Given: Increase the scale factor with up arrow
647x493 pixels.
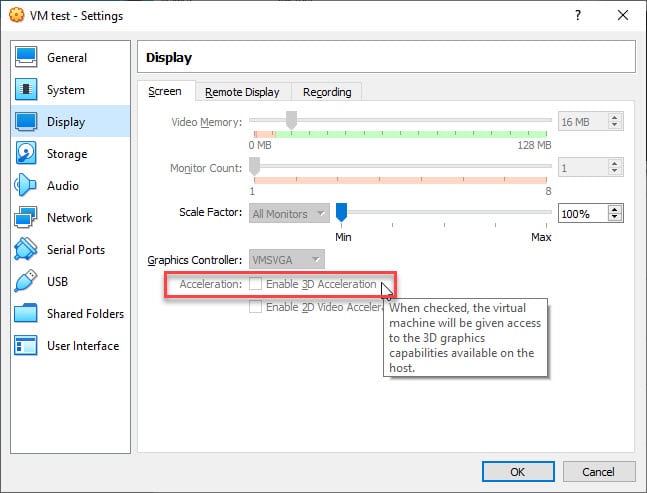Looking at the screenshot, I should pos(615,210).
